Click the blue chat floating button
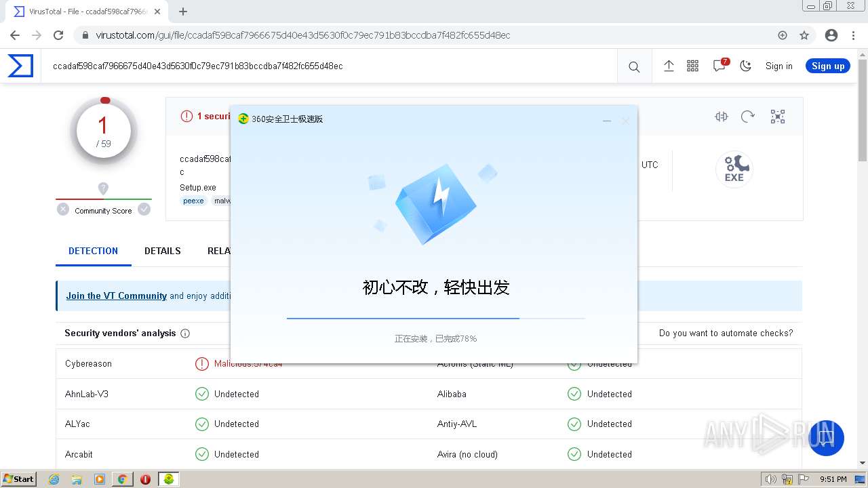Image resolution: width=868 pixels, height=488 pixels. tap(826, 438)
